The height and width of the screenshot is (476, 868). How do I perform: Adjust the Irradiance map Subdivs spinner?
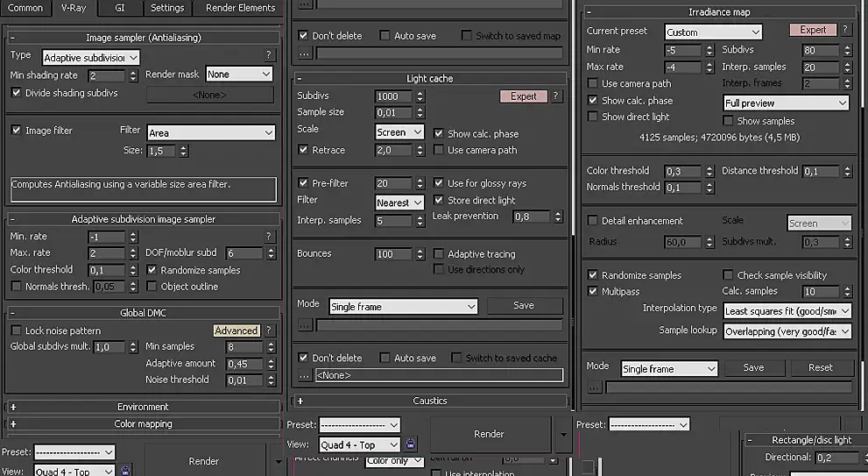click(x=848, y=50)
